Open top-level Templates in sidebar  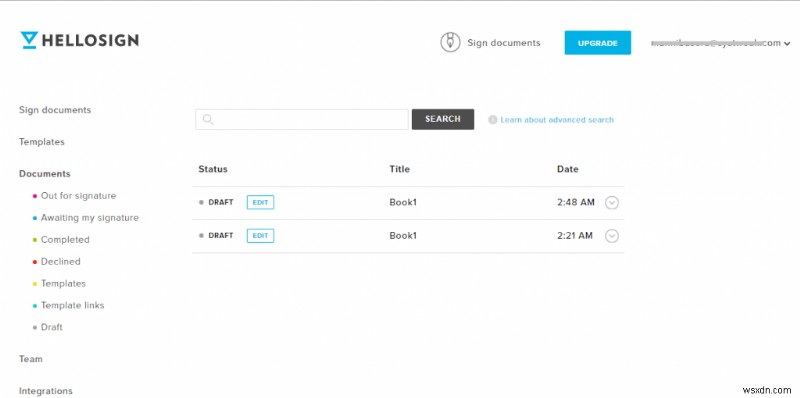click(42, 142)
